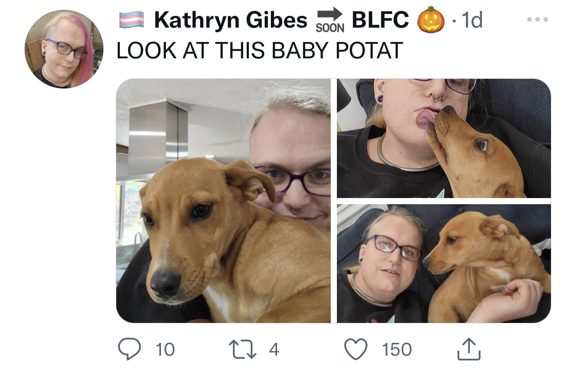
Task: View the photo of puppy licking face
Action: click(444, 138)
